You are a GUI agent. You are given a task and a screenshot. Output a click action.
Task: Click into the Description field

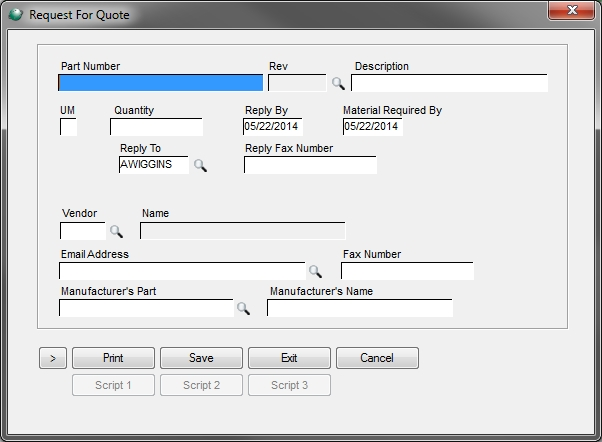449,83
